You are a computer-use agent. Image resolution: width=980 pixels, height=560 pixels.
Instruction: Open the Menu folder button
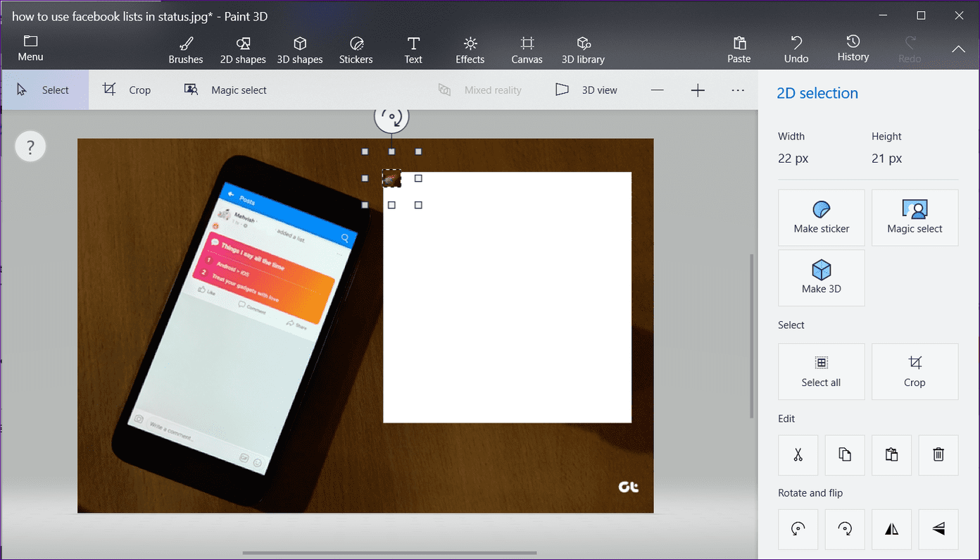[30, 48]
